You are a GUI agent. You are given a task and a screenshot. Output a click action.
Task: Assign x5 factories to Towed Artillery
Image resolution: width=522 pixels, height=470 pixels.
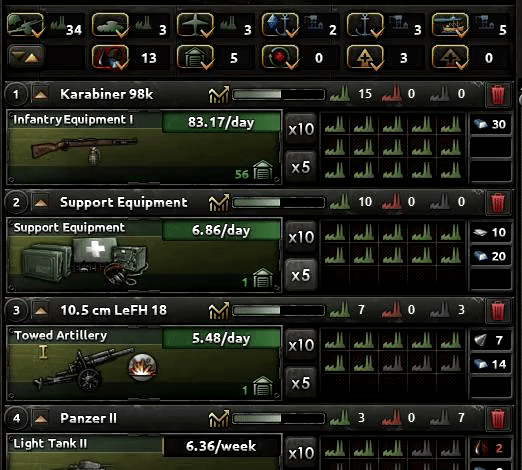301,383
